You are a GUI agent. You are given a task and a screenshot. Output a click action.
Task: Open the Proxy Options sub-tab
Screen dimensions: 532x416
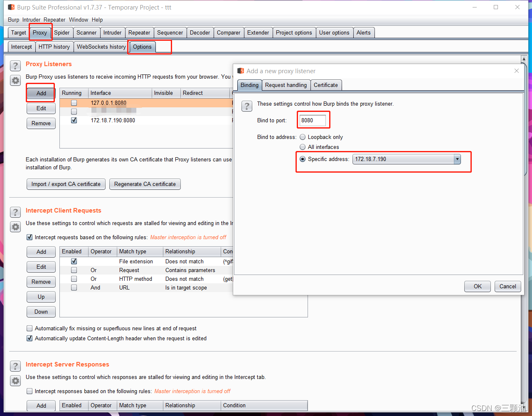pos(142,47)
